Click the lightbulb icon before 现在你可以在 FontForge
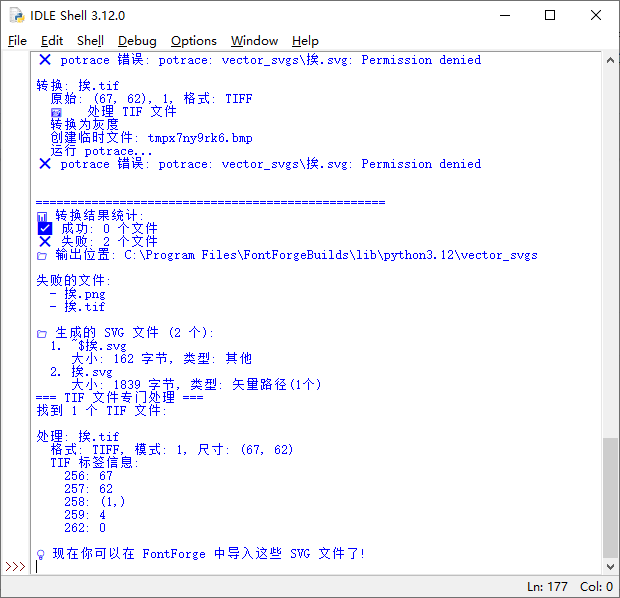Image resolution: width=620 pixels, height=598 pixels. 40,554
